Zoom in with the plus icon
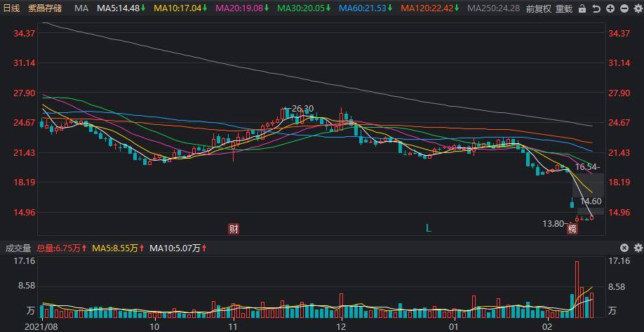The image size is (644, 332). point(610,8)
